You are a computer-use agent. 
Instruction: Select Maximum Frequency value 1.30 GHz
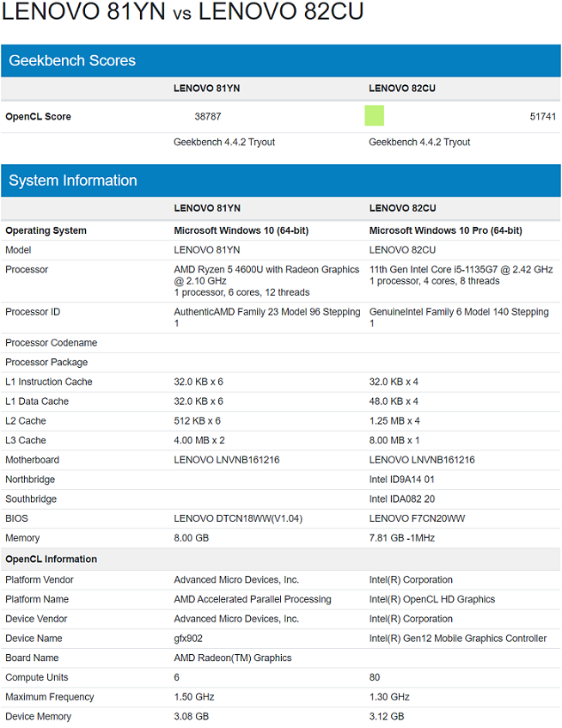[x=389, y=697]
